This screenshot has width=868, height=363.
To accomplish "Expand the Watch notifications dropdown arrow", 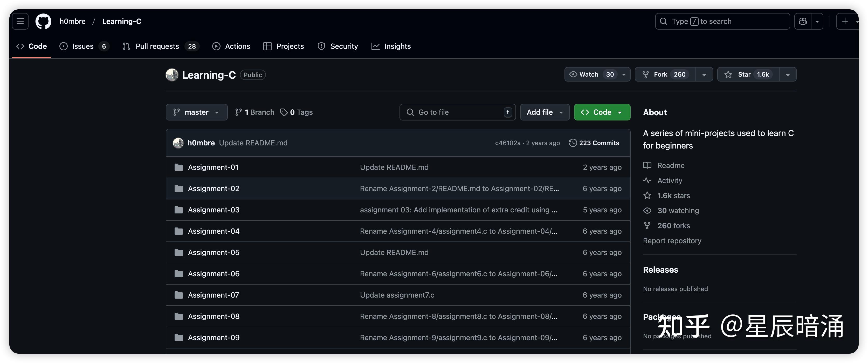I will pos(624,74).
